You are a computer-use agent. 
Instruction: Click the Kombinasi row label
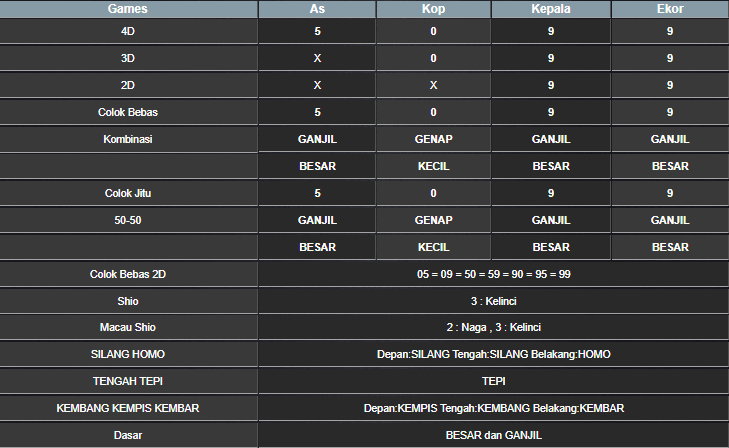coord(128,139)
